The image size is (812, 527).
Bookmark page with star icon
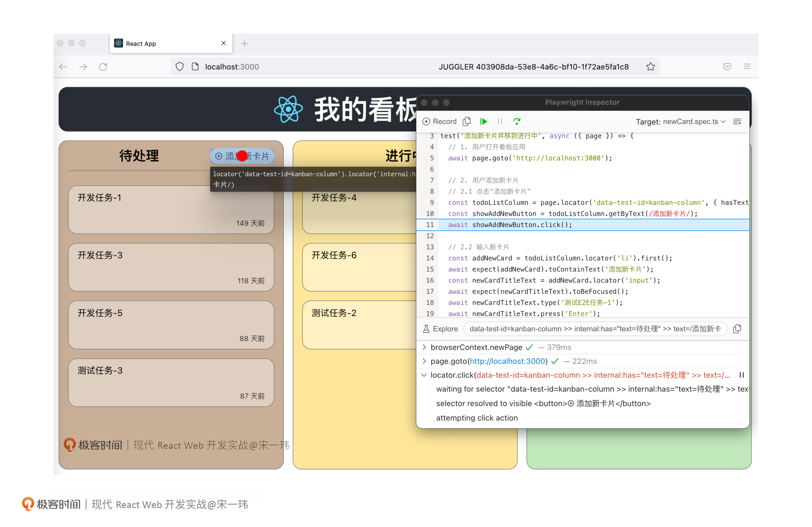pos(650,66)
